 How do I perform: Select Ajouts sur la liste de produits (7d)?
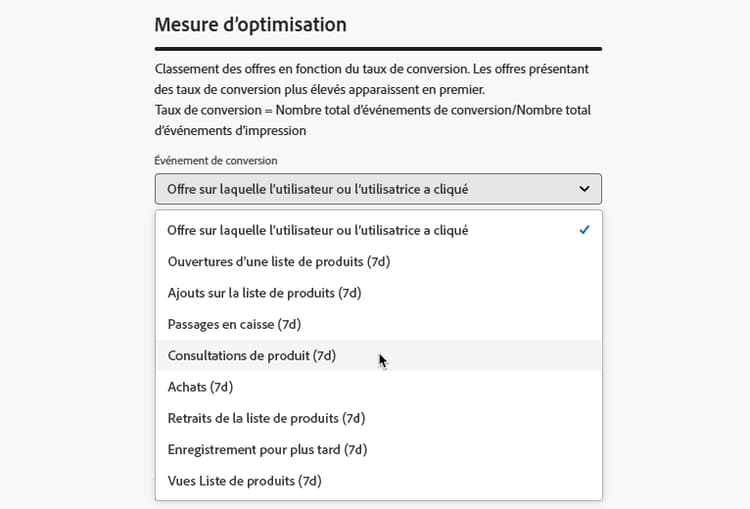(x=378, y=293)
